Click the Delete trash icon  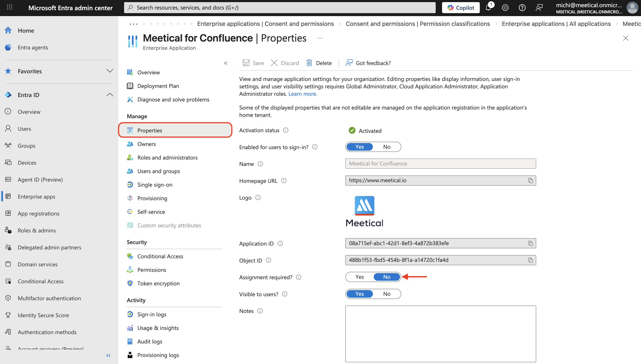click(309, 63)
